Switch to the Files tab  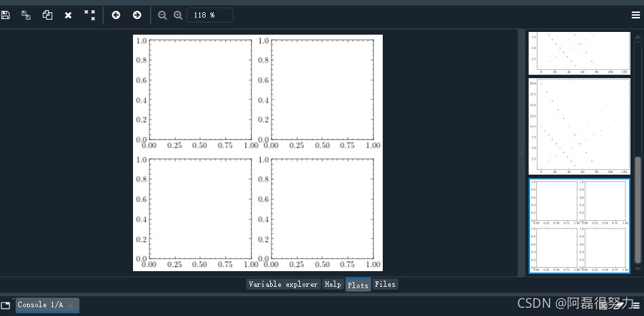point(385,284)
